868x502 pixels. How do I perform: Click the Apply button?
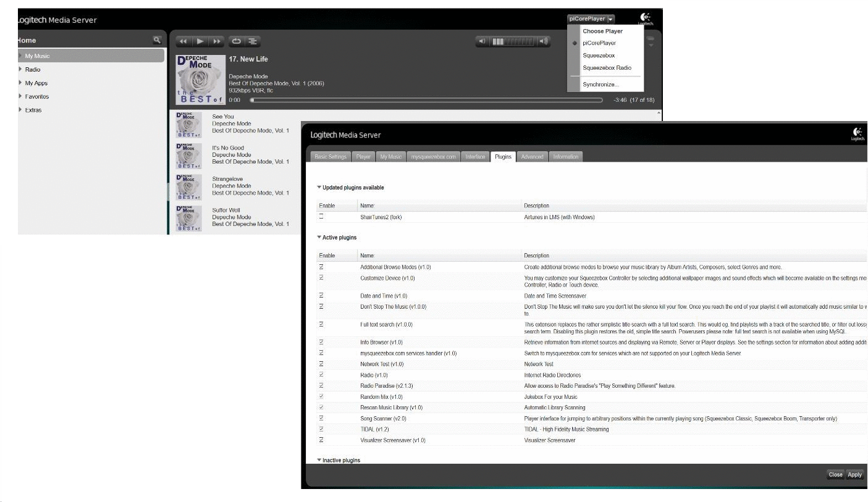(854, 475)
